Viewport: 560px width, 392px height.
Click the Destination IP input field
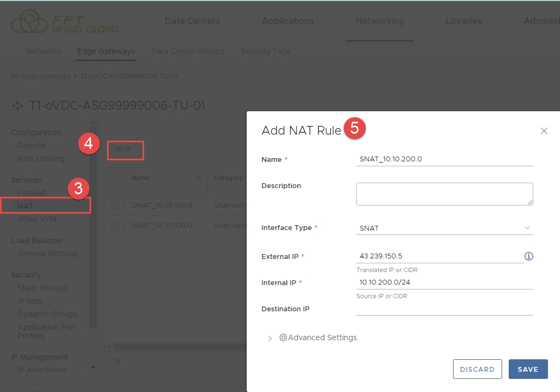pos(444,309)
